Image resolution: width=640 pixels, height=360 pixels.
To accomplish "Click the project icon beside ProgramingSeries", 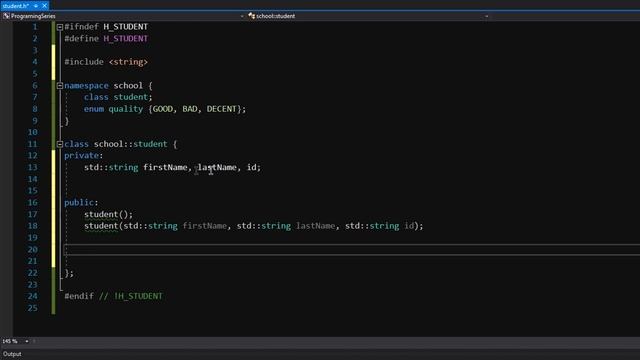I will [x=6, y=16].
